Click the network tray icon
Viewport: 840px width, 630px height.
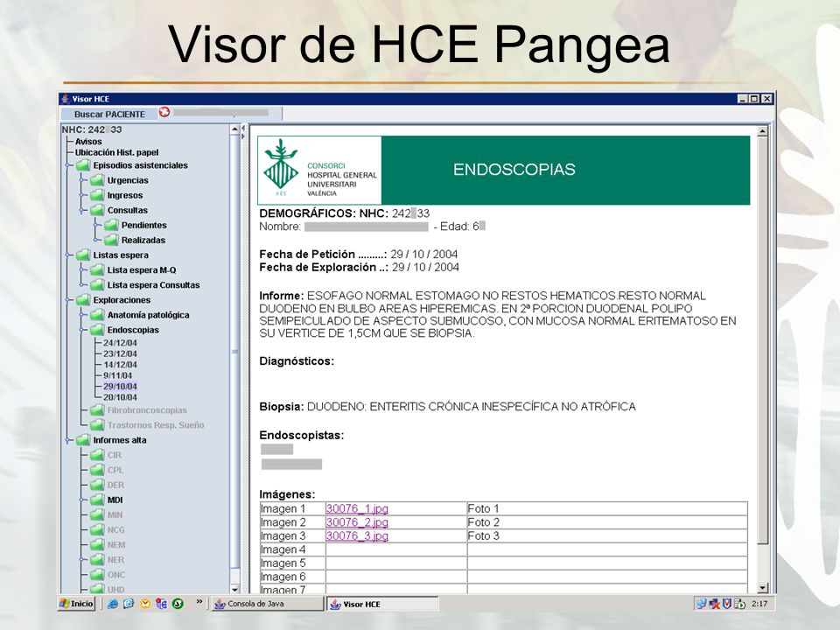point(701,604)
